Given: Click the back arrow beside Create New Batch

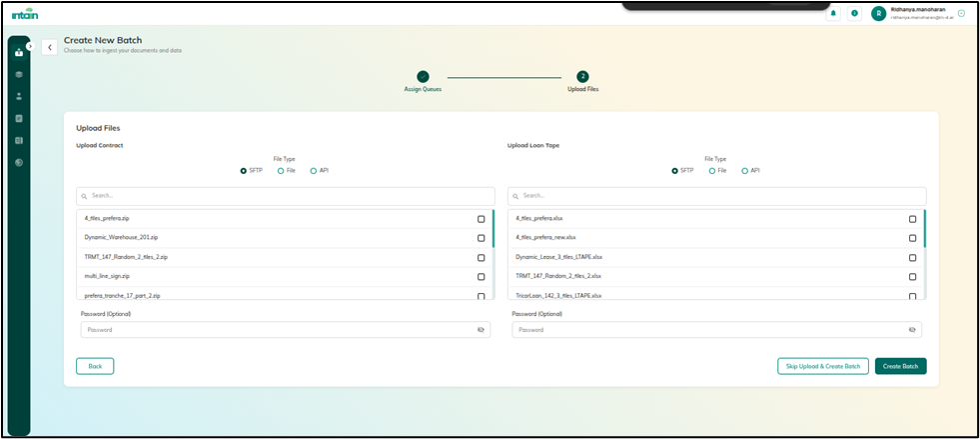Looking at the screenshot, I should (50, 47).
